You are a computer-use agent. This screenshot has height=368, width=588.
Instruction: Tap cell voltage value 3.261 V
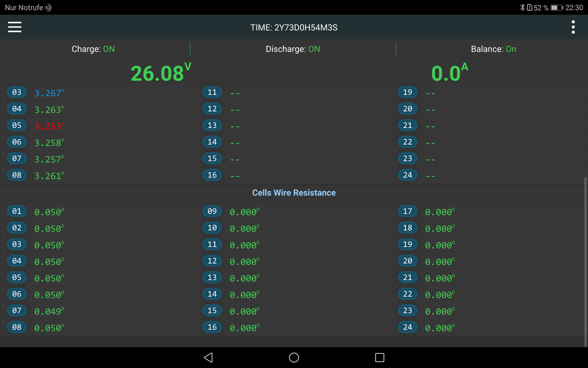coord(49,175)
